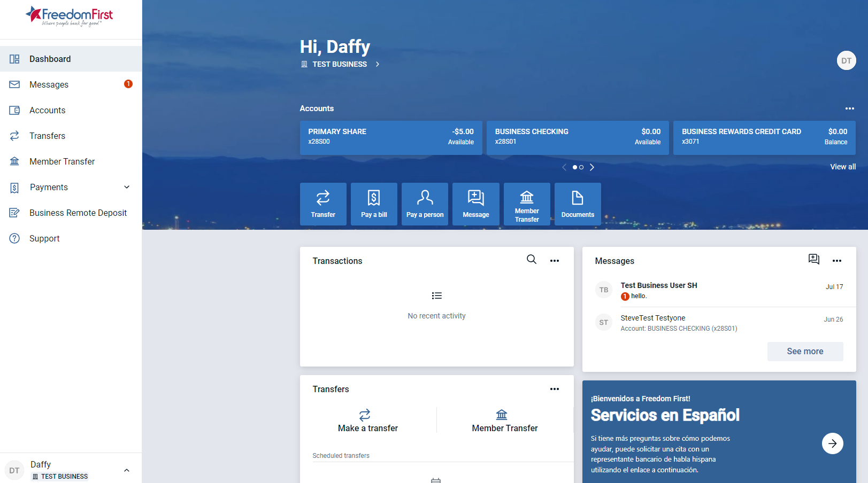Click the Message quick action tile
This screenshot has width=868, height=483.
[476, 204]
